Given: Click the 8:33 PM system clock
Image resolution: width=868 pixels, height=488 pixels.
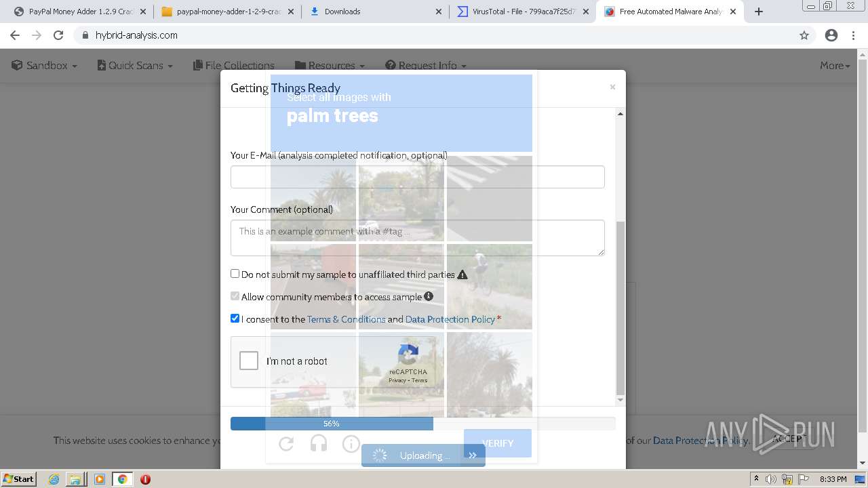Looking at the screenshot, I should click(833, 479).
